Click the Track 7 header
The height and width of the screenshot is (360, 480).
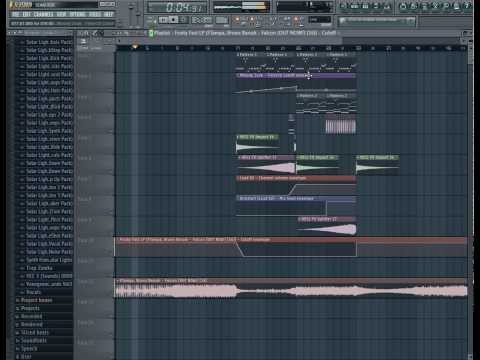click(x=94, y=186)
